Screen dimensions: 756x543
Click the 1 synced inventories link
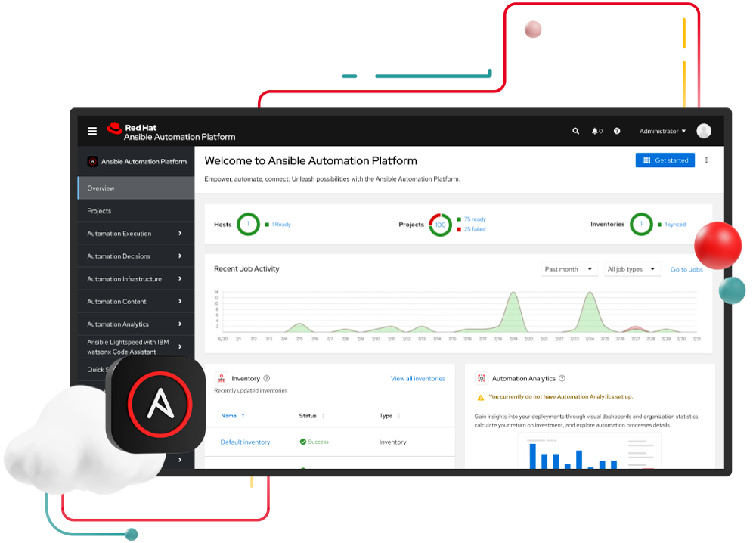point(675,225)
